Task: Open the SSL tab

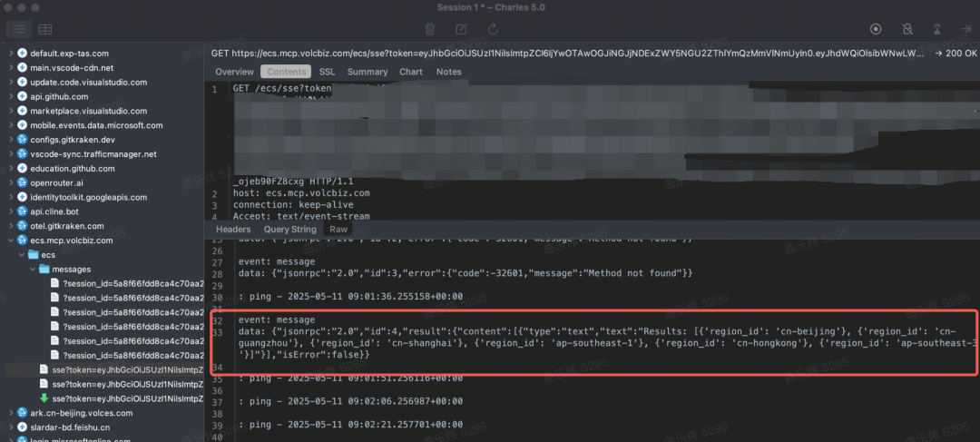Action: [327, 72]
